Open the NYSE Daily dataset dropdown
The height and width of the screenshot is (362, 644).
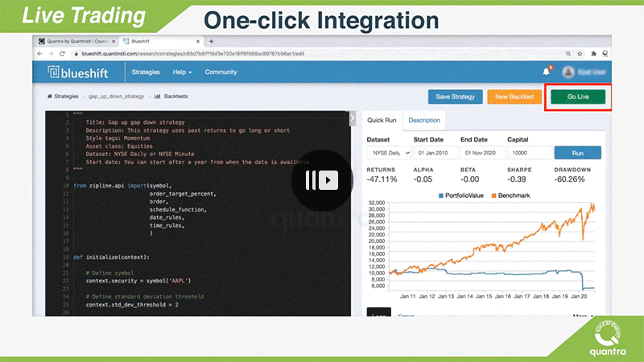click(389, 153)
